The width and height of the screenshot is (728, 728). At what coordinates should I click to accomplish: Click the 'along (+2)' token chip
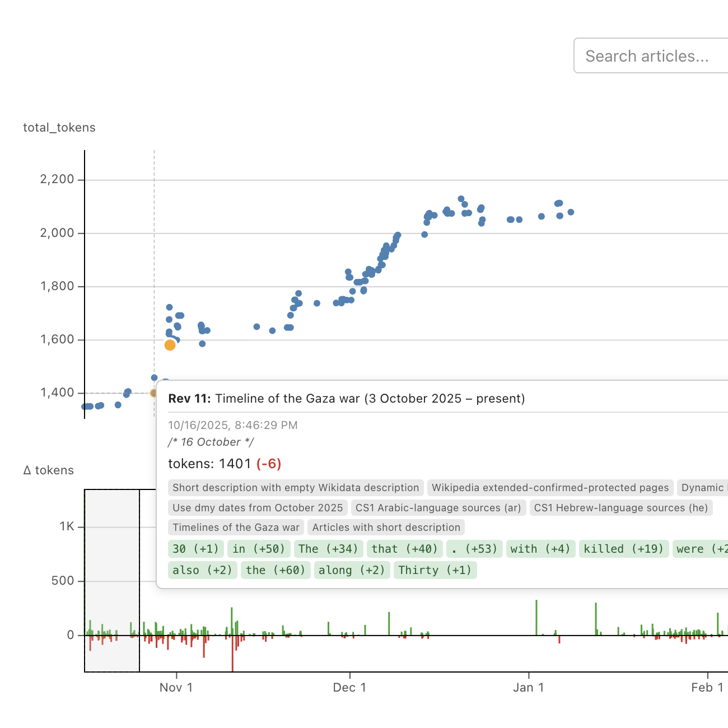(352, 570)
